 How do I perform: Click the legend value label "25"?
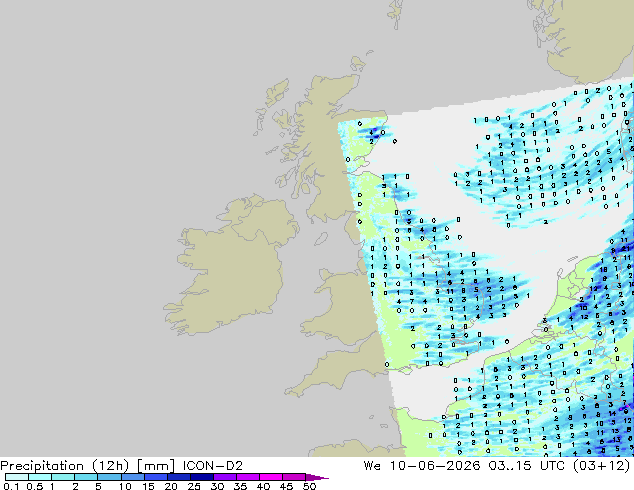194,486
